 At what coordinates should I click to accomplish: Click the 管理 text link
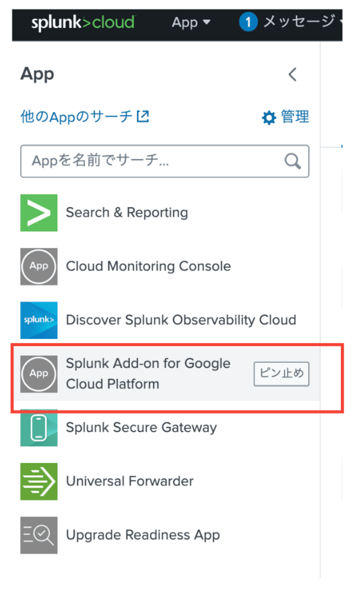[295, 117]
